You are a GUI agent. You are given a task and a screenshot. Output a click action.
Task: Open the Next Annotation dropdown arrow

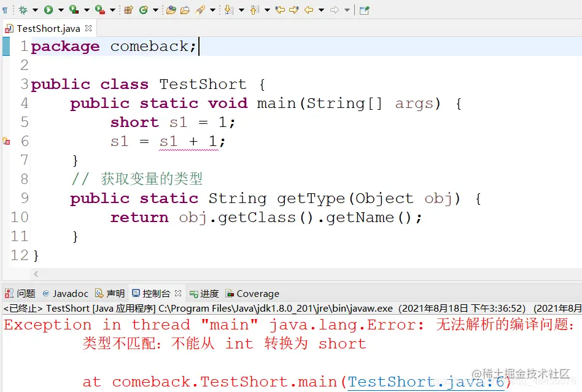[242, 10]
